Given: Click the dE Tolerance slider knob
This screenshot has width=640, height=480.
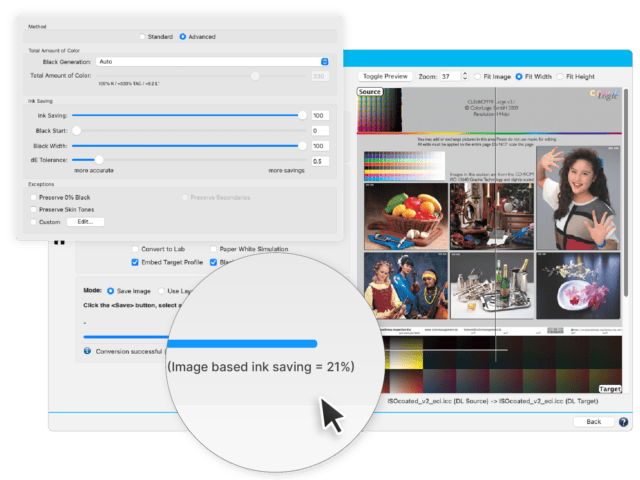Looking at the screenshot, I should tap(99, 160).
